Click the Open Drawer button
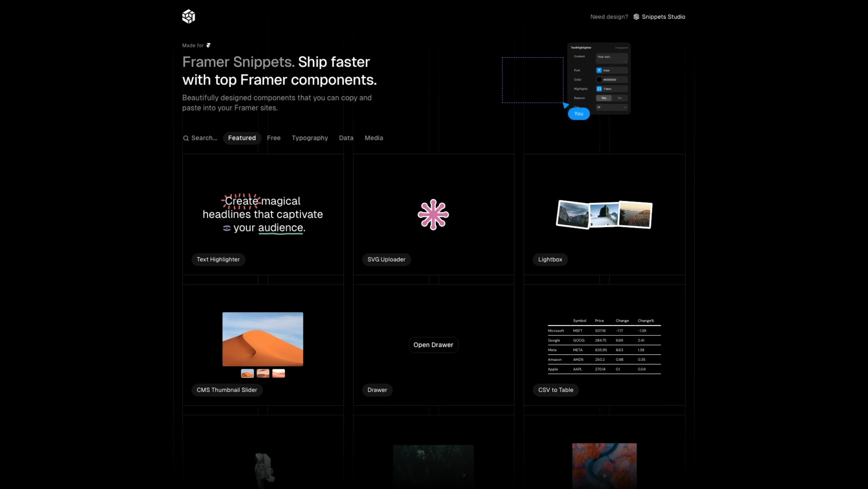 (x=433, y=345)
